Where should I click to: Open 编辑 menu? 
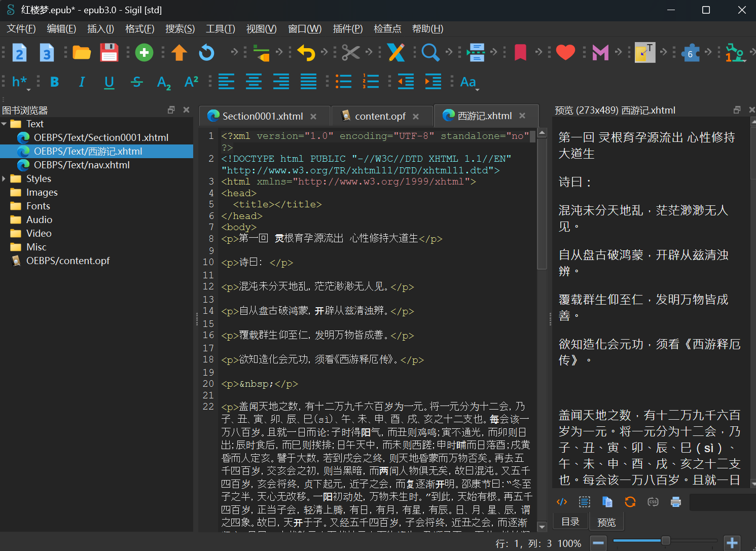[61, 29]
